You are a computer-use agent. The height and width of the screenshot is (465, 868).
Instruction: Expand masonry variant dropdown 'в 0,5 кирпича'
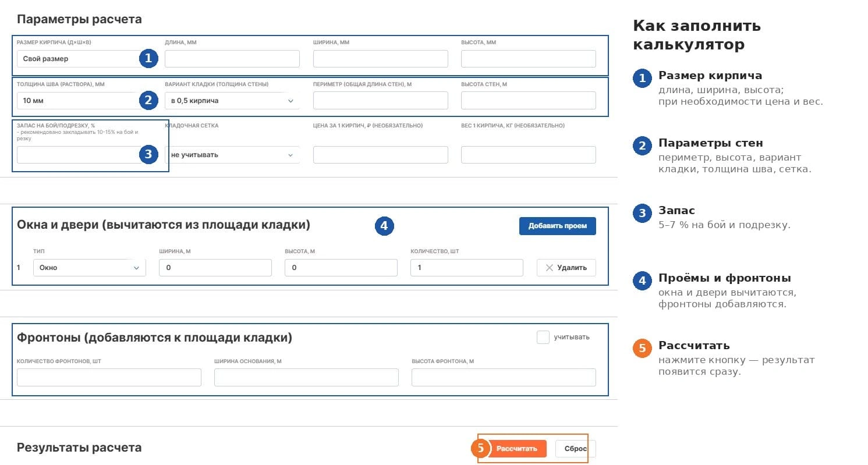coord(232,101)
